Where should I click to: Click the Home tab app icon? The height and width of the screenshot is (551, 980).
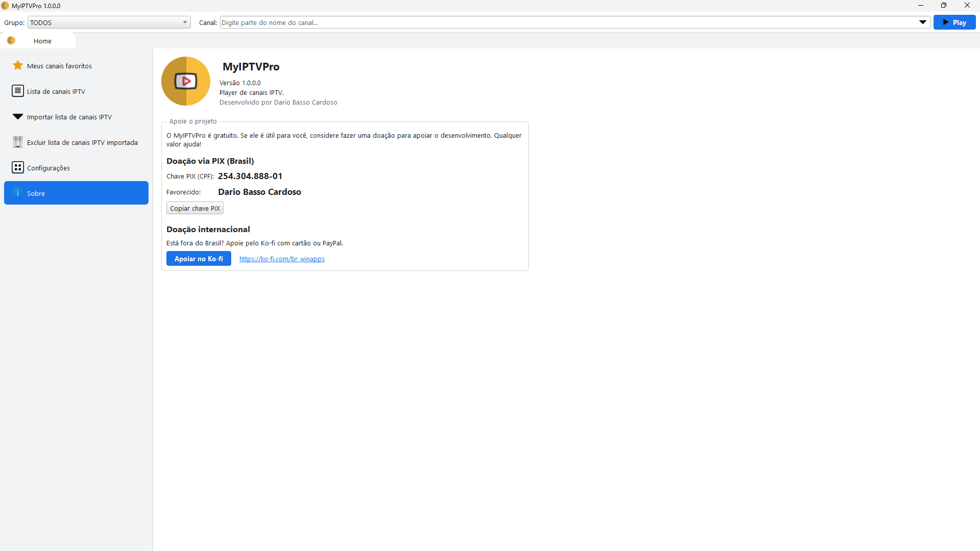point(11,40)
